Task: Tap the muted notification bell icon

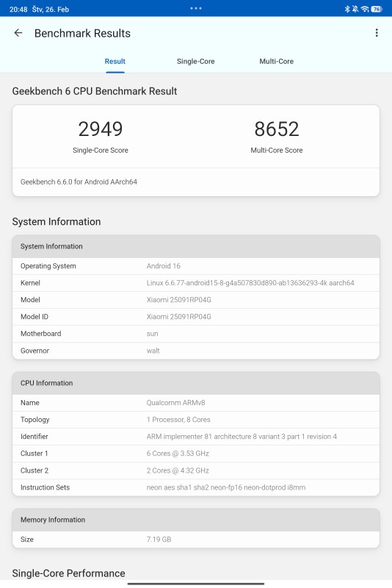Action: (355, 9)
